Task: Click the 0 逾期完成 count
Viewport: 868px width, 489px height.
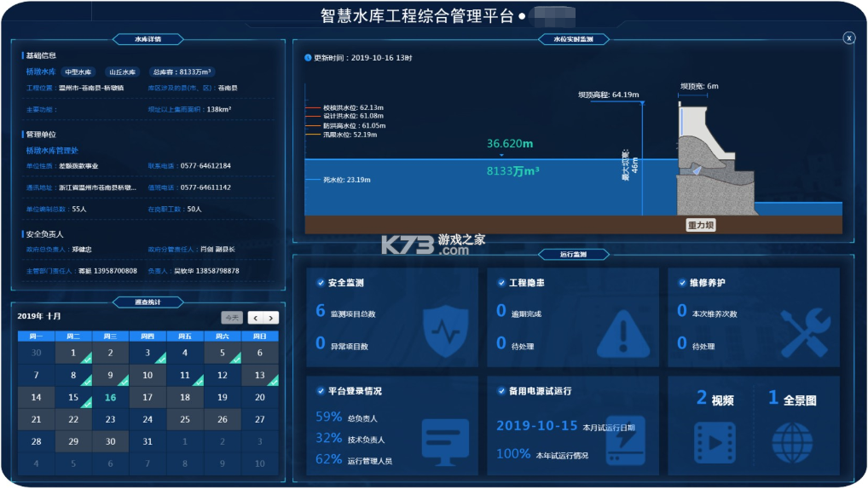Action: point(518,312)
